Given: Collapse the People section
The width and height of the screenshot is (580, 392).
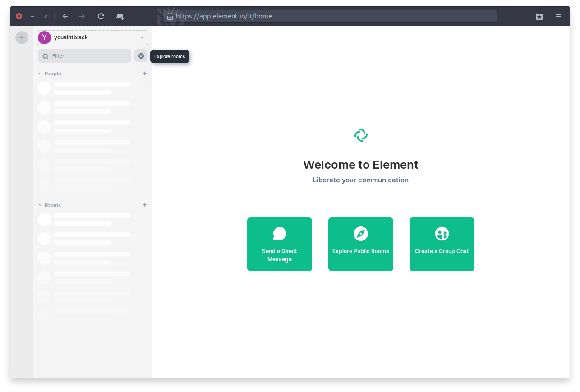Looking at the screenshot, I should pos(40,74).
